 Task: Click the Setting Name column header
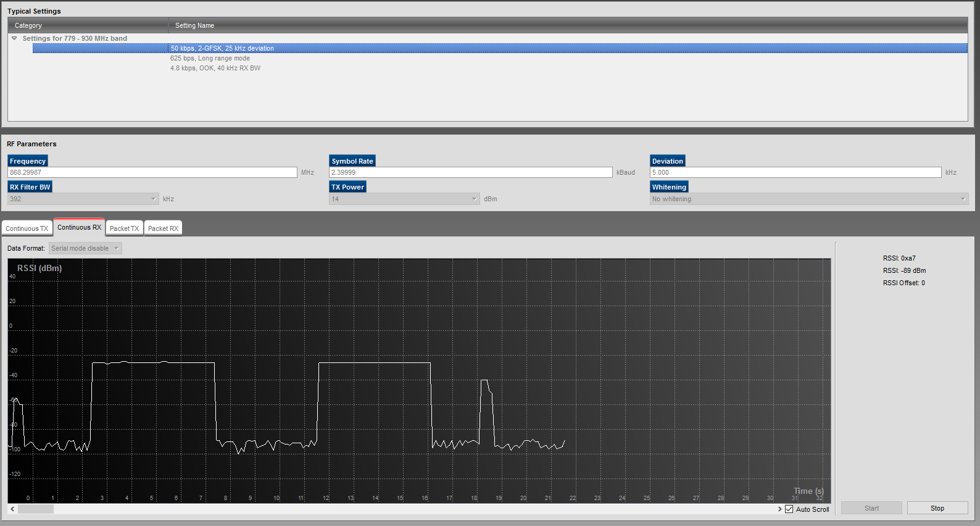tap(568, 25)
